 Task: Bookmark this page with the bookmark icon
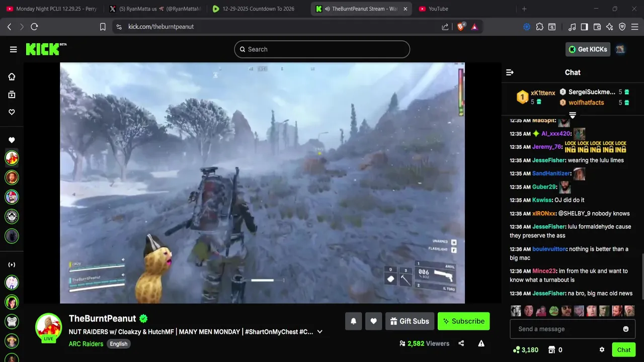click(x=103, y=27)
